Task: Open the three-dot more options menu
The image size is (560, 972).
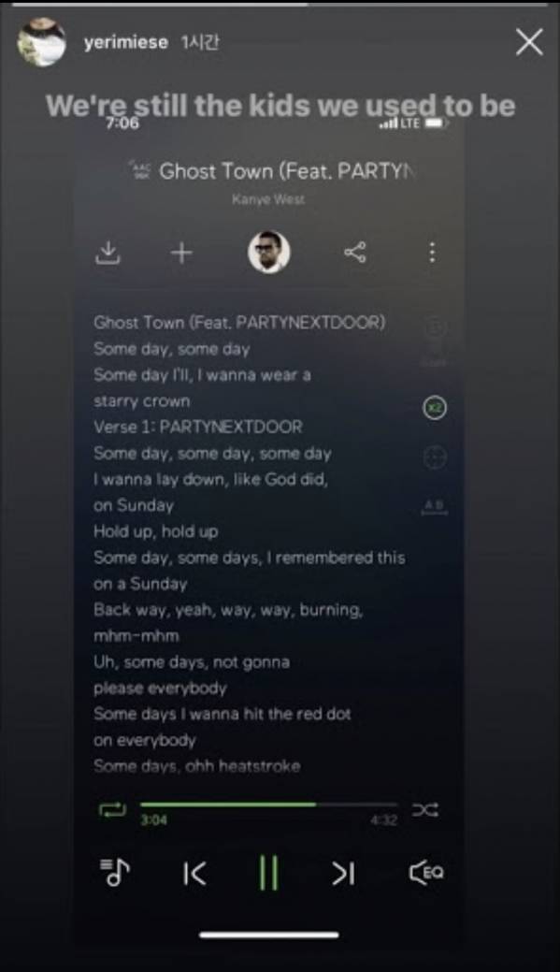Action: pos(433,252)
